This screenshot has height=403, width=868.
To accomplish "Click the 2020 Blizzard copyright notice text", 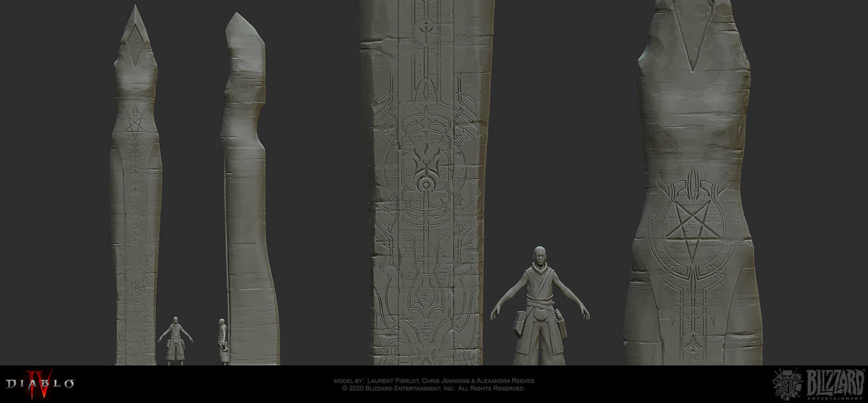I will tap(433, 388).
